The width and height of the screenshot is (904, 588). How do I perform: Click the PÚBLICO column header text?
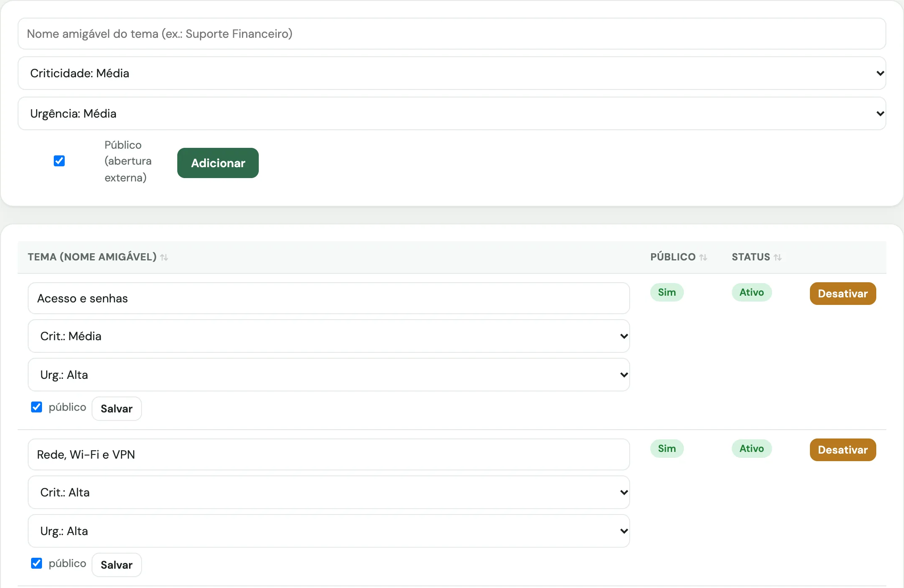click(673, 257)
